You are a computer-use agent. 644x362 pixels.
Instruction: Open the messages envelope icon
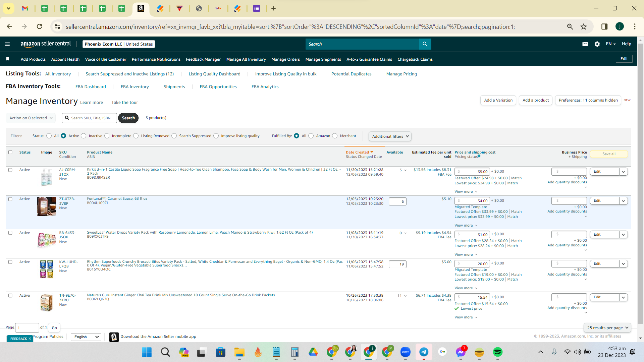click(x=585, y=44)
